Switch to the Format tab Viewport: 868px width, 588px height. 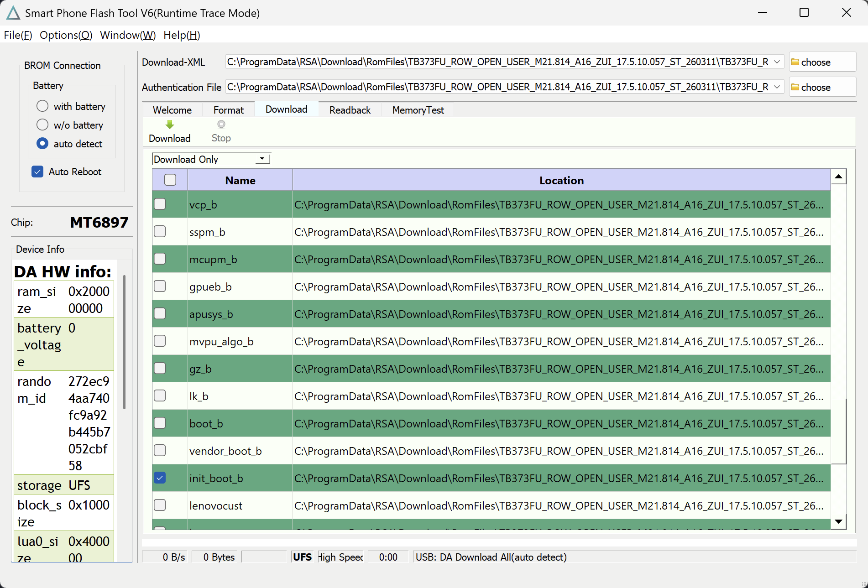click(x=228, y=110)
